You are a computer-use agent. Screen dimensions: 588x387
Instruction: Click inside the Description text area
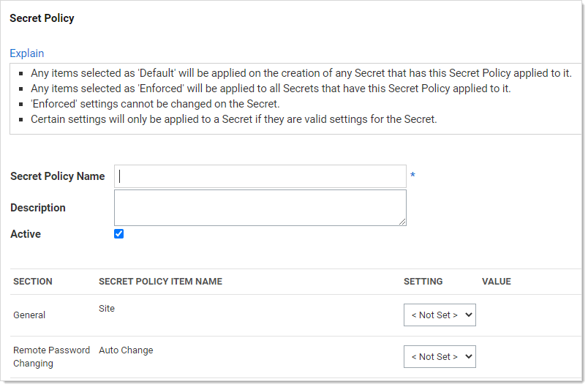[x=260, y=208]
